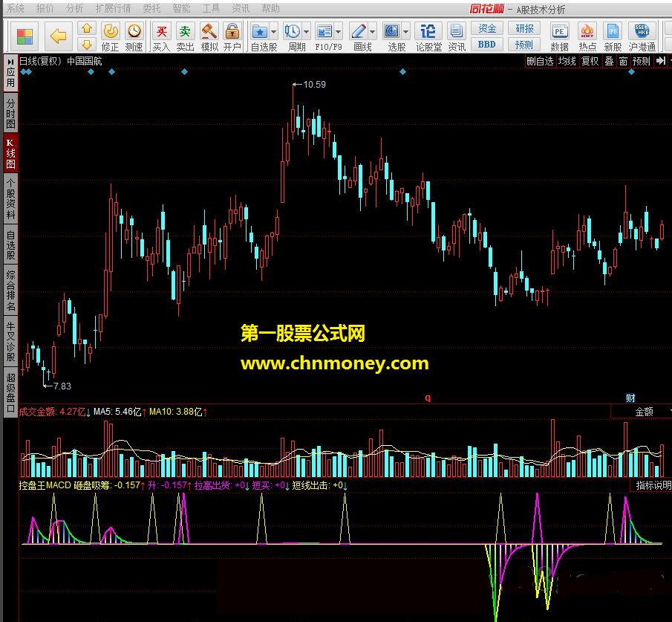Click the 预测 toolbar button
Screen dimensions: 672x622
point(524,44)
